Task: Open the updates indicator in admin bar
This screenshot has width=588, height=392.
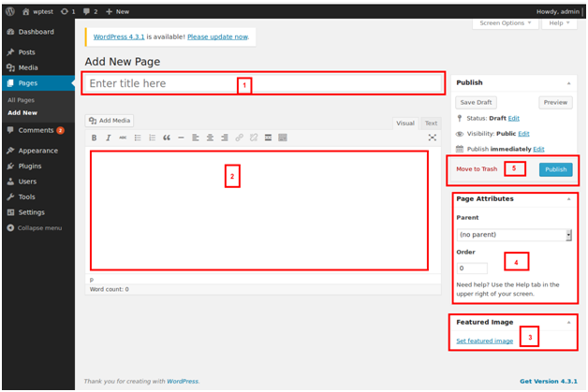Action: (x=67, y=11)
